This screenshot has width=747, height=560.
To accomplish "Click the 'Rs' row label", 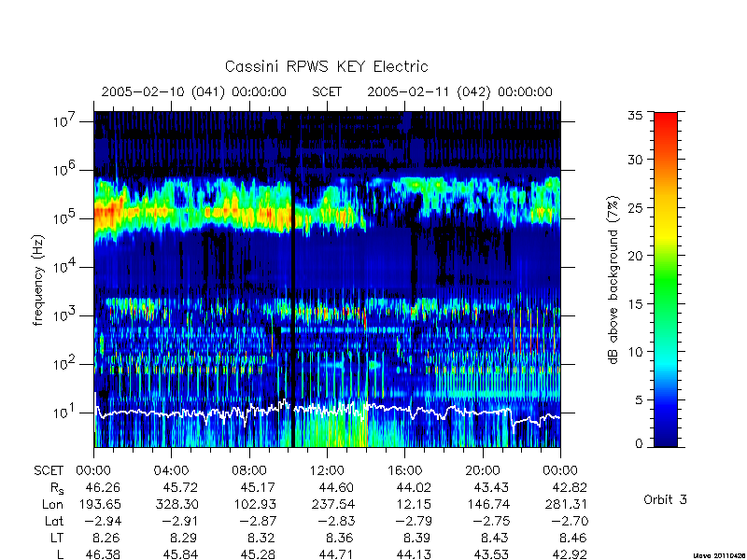I will click(57, 488).
